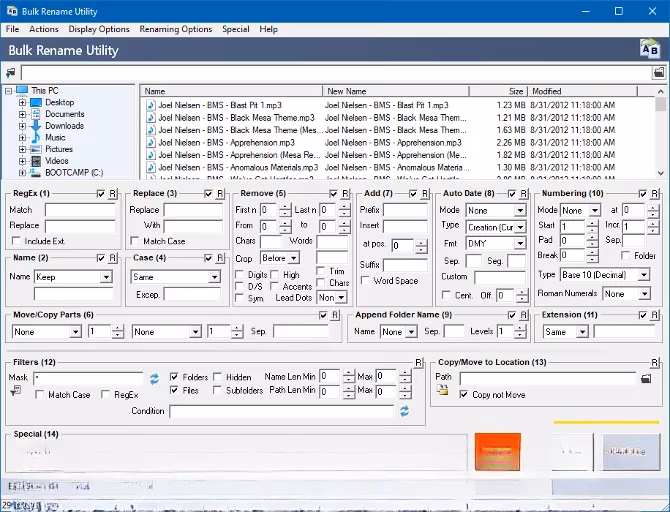The image size is (670, 512).
Task: Enable Hidden checkbox in Filters
Action: click(x=217, y=377)
